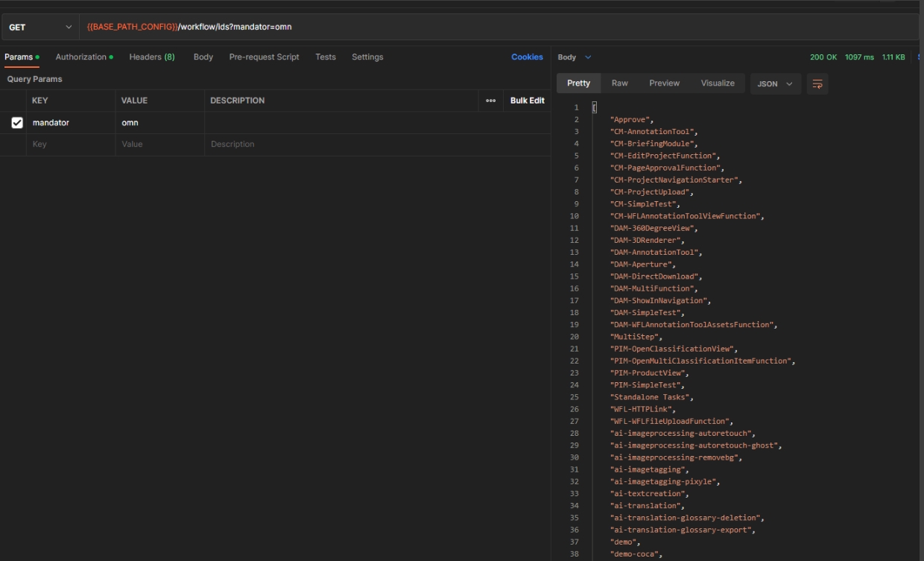This screenshot has height=561, width=924.
Task: Show the response Preview view
Action: [664, 83]
